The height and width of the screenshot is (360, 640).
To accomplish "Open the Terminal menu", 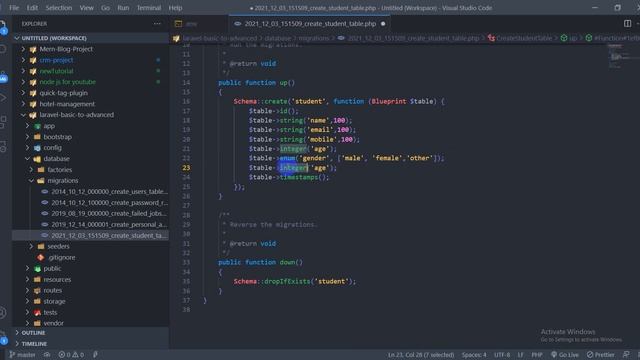I will 149,8.
